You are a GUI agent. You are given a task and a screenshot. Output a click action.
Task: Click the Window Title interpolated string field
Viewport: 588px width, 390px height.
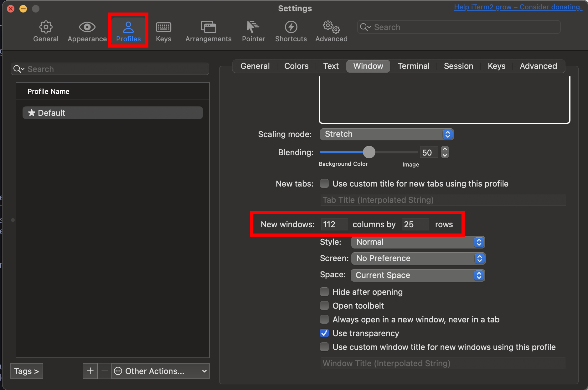[x=443, y=363]
